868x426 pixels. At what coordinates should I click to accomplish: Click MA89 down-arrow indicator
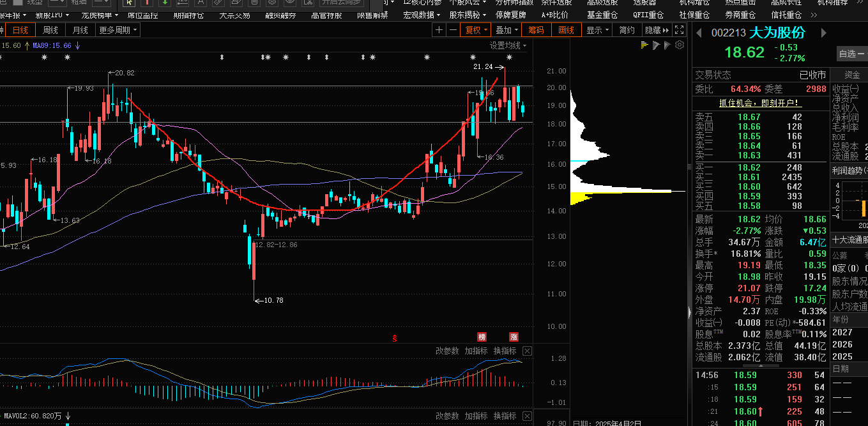click(x=77, y=45)
